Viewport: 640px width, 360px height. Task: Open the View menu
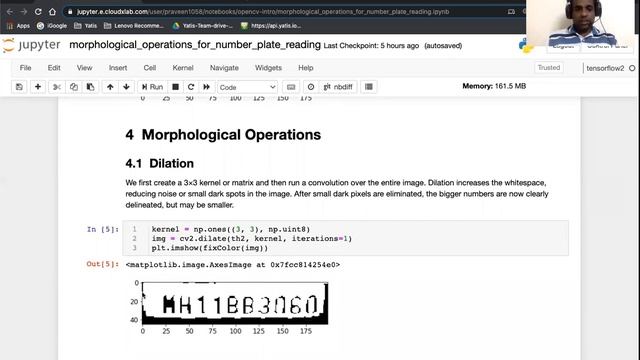tap(84, 68)
